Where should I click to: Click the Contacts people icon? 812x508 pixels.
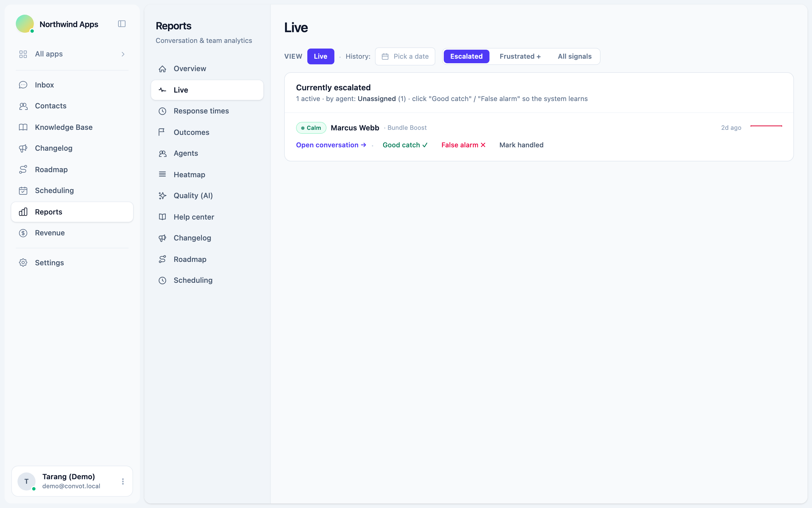click(23, 106)
